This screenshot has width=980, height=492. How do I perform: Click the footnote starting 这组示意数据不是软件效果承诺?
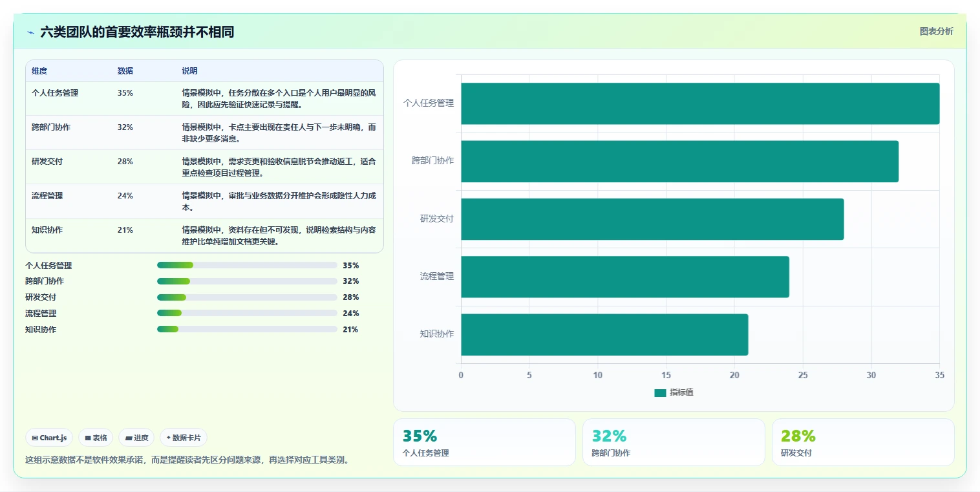tap(187, 460)
